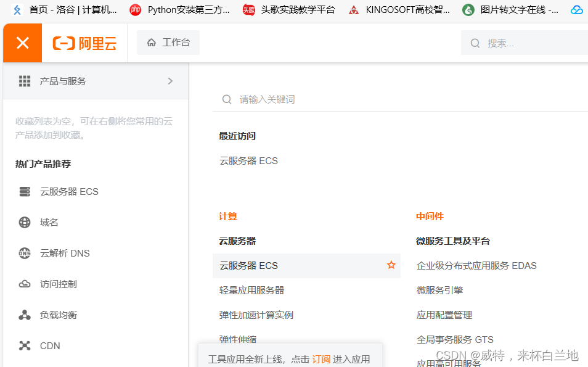Select the 热门产品推荐 heading

(43, 163)
